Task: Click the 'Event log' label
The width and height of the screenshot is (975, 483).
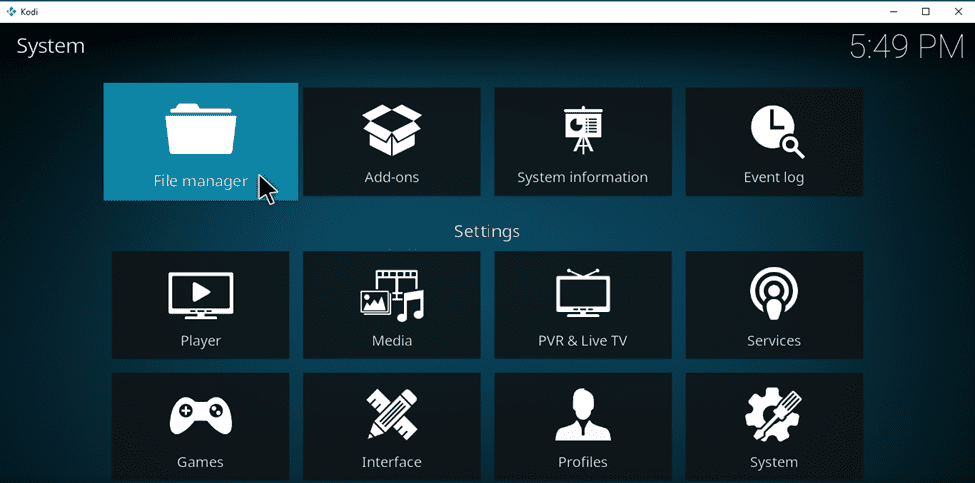Action: 774,178
